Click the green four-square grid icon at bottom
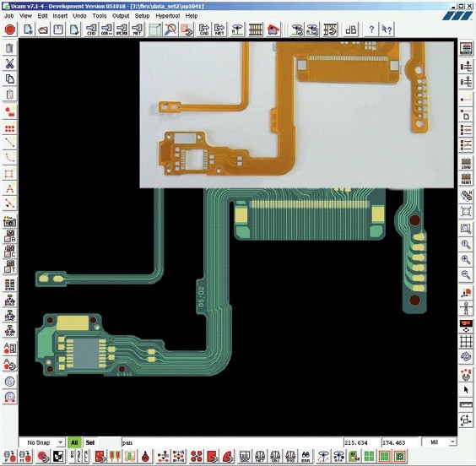Viewport: 476px width, 466px height. tap(369, 456)
